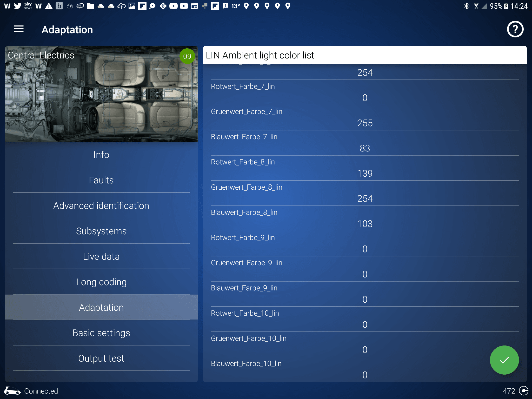
Task: Go to Subsystems
Action: coord(101,231)
